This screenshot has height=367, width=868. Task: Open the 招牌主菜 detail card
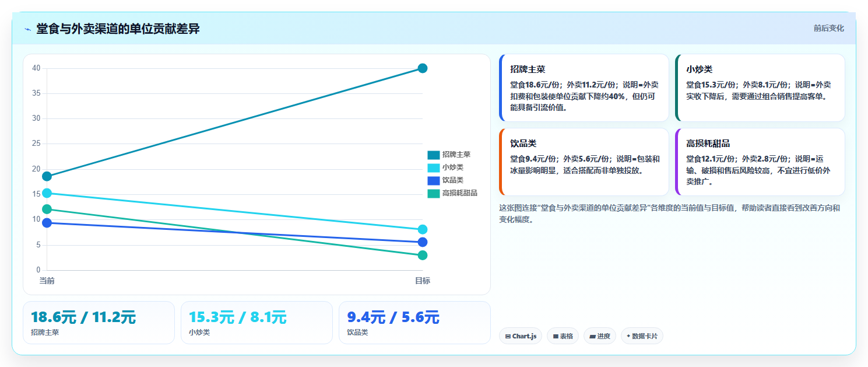click(584, 88)
